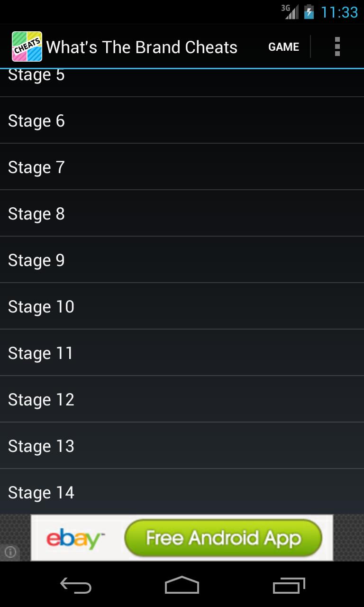Go to Stage 13
The width and height of the screenshot is (364, 607).
[x=182, y=446]
